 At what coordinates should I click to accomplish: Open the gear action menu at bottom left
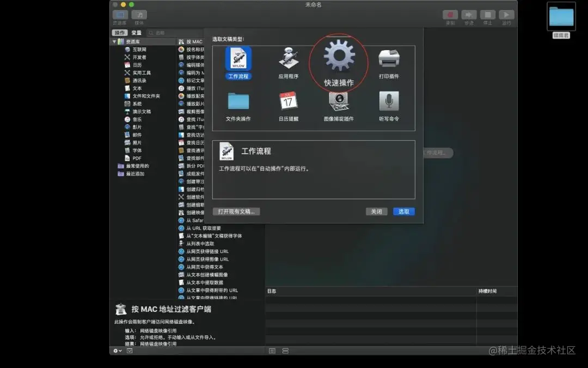(x=116, y=351)
